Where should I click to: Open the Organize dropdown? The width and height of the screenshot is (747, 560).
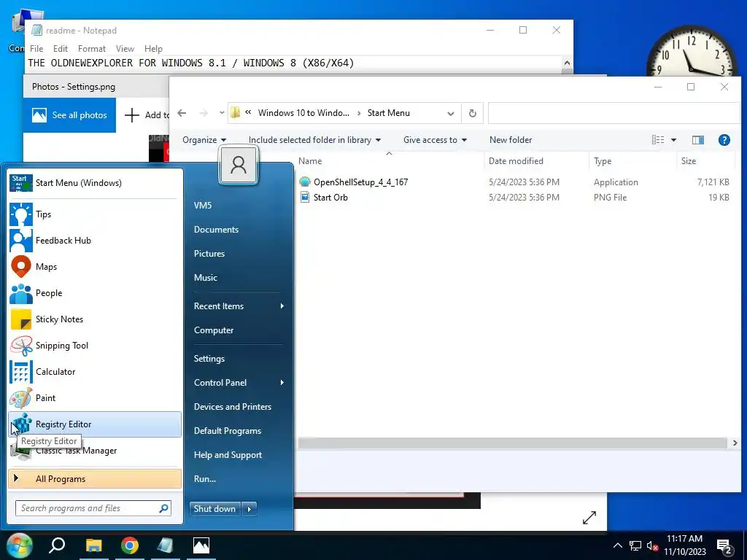pyautogui.click(x=204, y=140)
